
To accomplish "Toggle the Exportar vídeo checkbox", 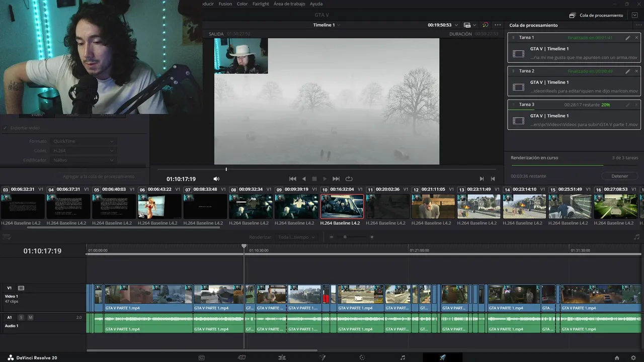I will [5, 128].
